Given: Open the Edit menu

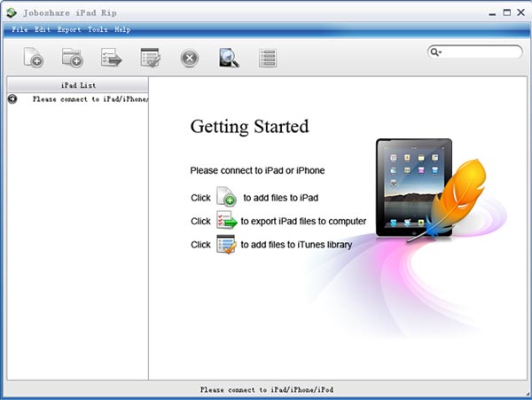Looking at the screenshot, I should [x=43, y=29].
